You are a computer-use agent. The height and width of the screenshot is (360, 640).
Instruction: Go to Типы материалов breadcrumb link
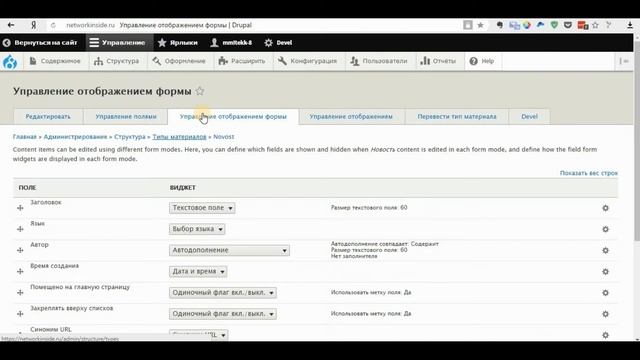coord(179,137)
